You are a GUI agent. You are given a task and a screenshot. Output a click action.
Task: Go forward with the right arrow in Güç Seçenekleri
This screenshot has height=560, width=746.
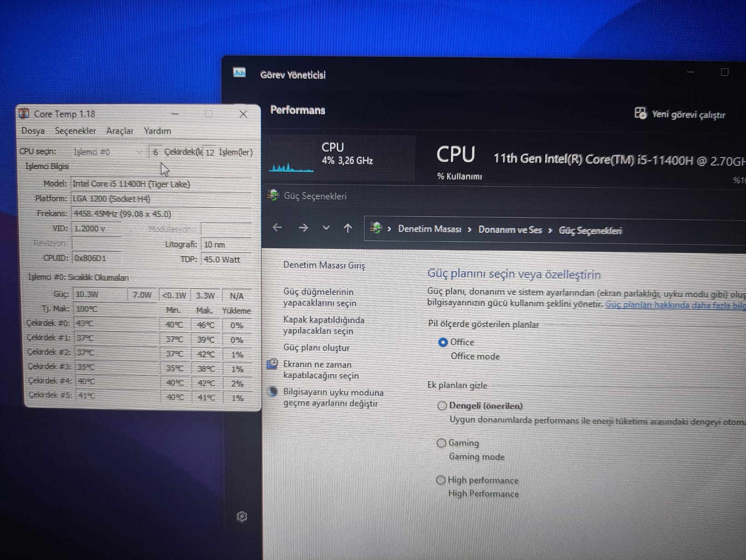(x=303, y=228)
